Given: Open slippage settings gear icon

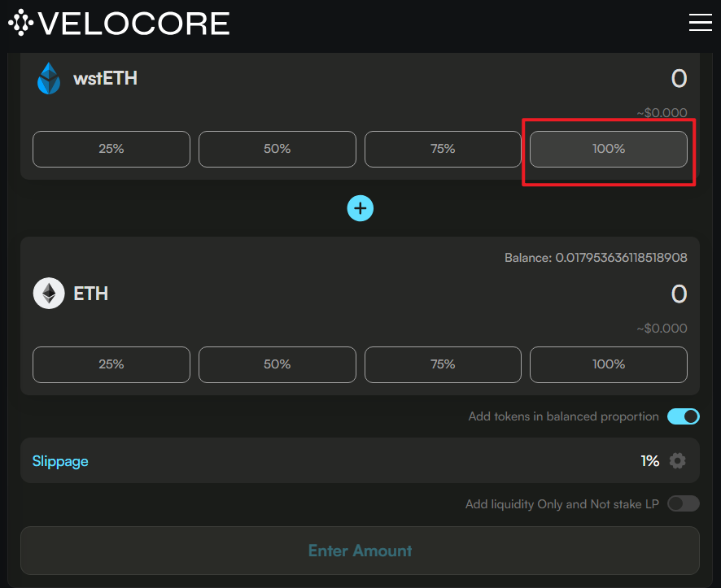Looking at the screenshot, I should point(677,460).
